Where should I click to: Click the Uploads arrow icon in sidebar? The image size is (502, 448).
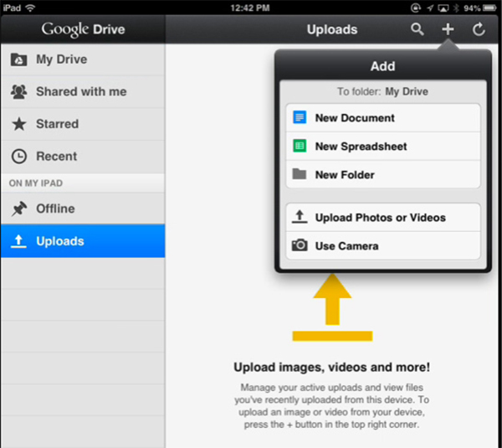click(18, 241)
